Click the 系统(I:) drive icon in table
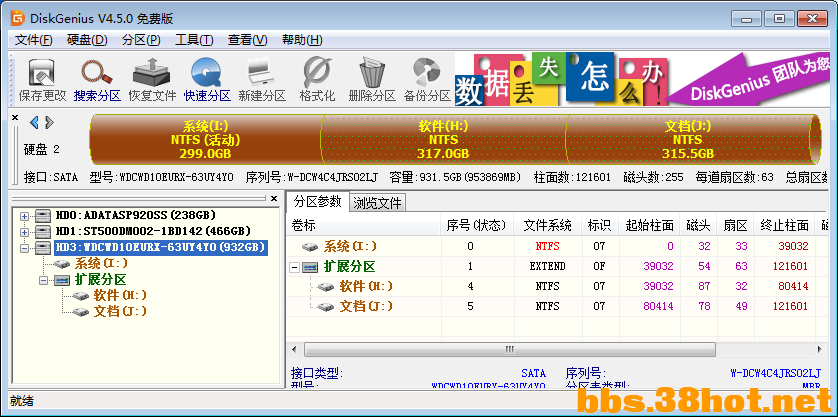The height and width of the screenshot is (417, 838). [310, 247]
